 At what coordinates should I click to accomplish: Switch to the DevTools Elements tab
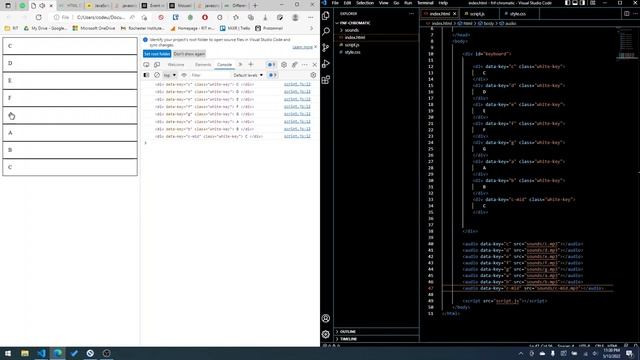pos(203,64)
